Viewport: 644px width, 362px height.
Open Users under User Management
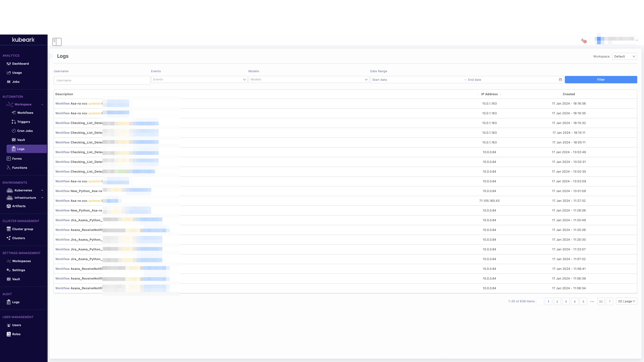pyautogui.click(x=16, y=325)
